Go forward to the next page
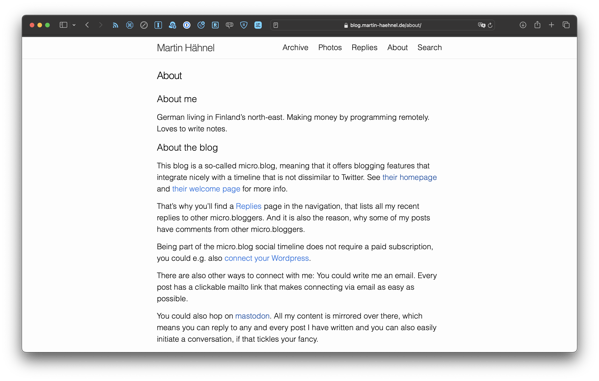 (100, 25)
